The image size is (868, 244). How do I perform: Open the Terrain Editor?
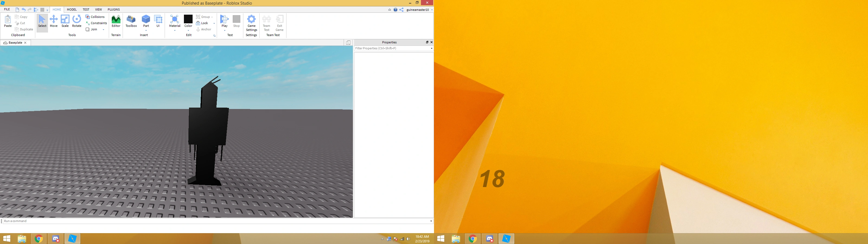116,21
